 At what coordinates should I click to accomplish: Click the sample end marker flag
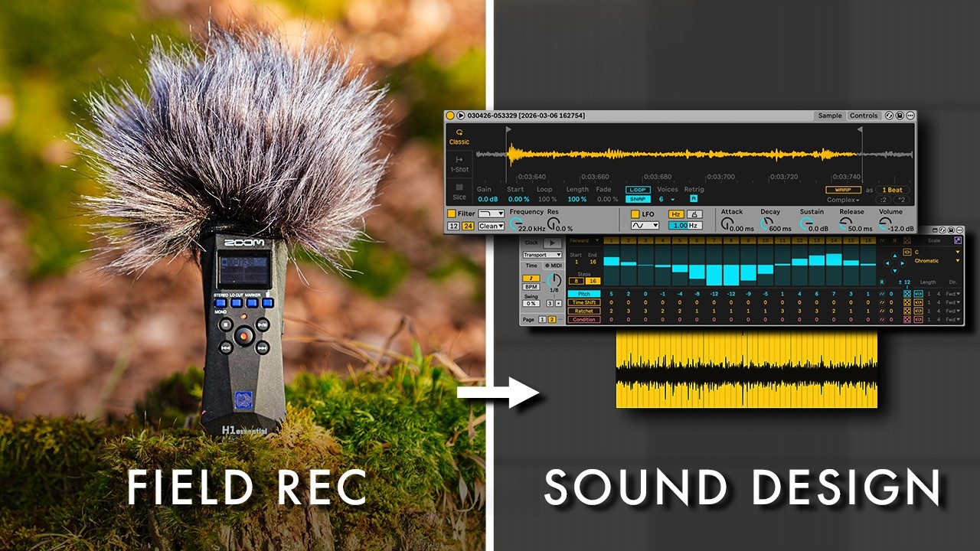coord(860,130)
